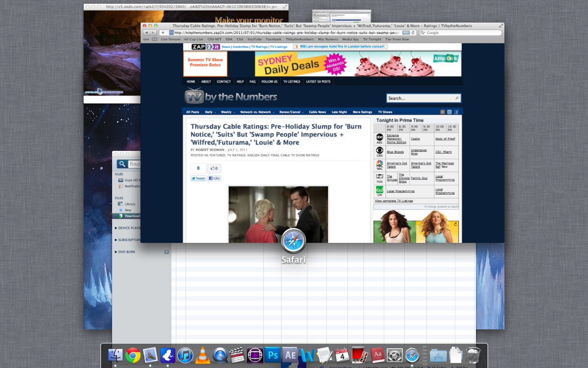588x368 pixels.
Task: Open the Daily dropdown on site nav
Action: click(210, 112)
